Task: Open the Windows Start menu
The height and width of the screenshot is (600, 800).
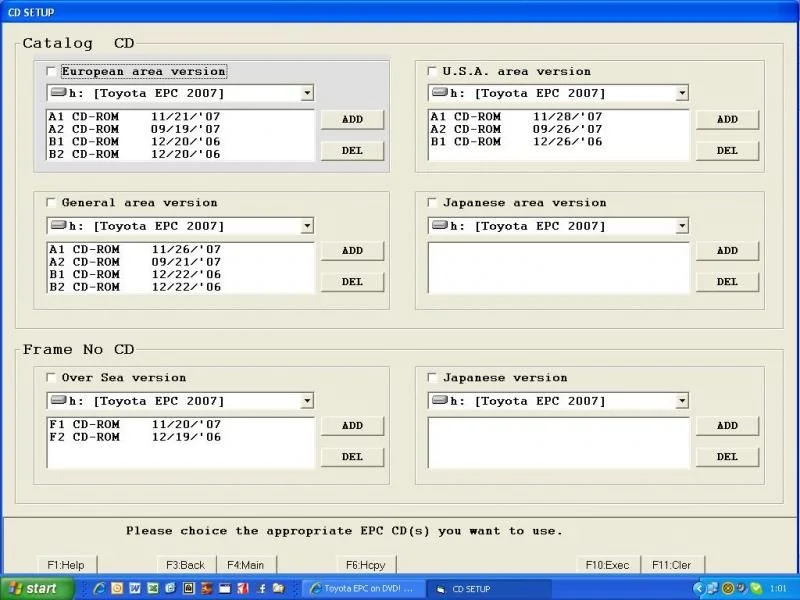Action: pos(36,588)
